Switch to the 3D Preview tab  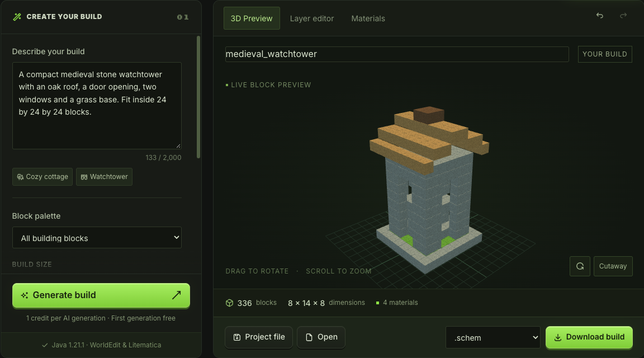point(252,18)
